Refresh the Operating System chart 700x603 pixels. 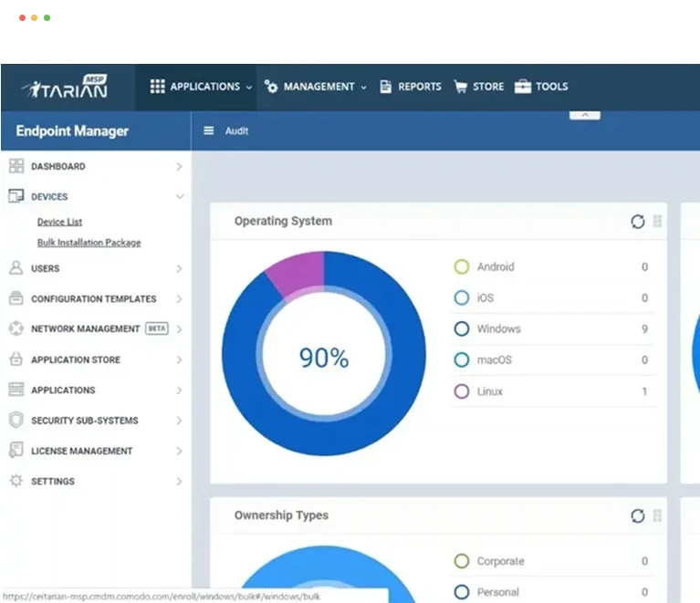(x=637, y=222)
